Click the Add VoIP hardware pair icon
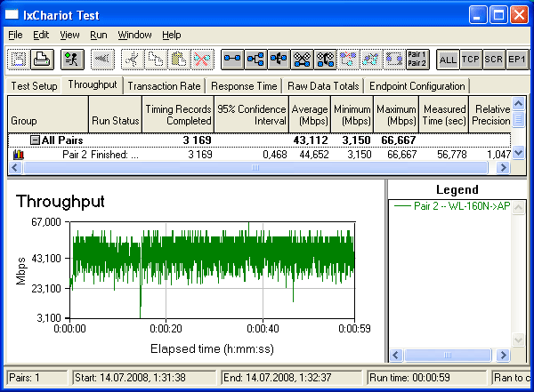 tap(325, 60)
